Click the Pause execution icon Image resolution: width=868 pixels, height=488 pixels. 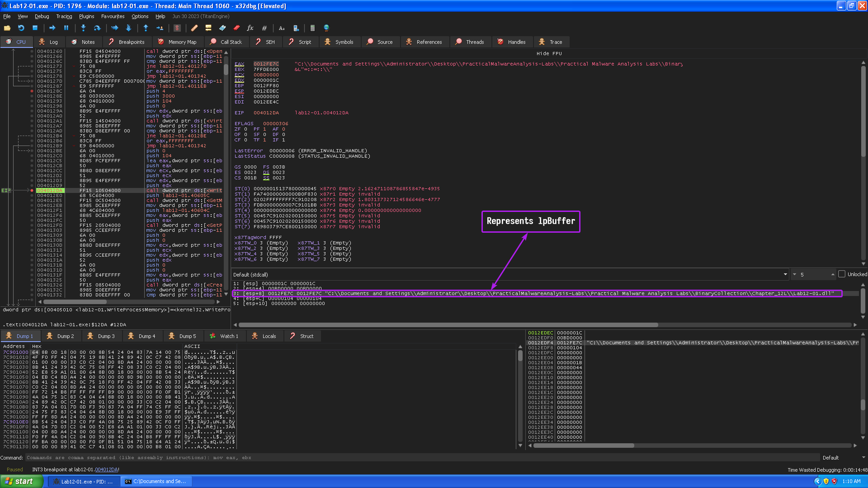click(66, 28)
